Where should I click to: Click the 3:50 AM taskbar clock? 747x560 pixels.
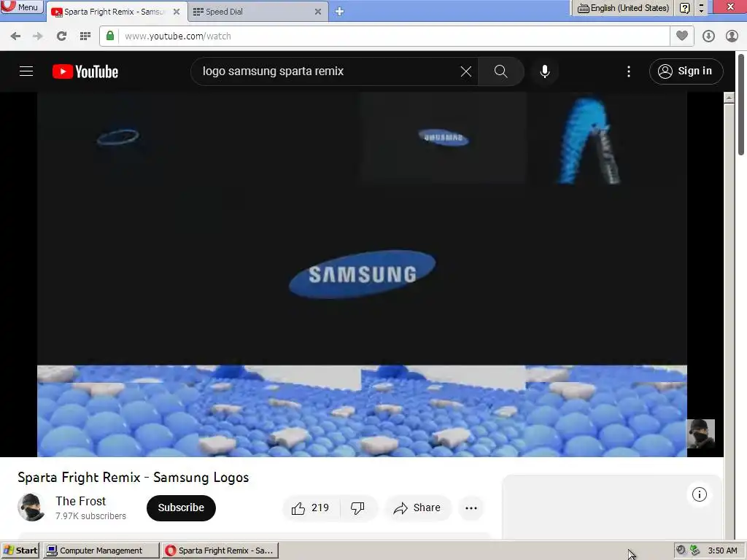tap(723, 551)
